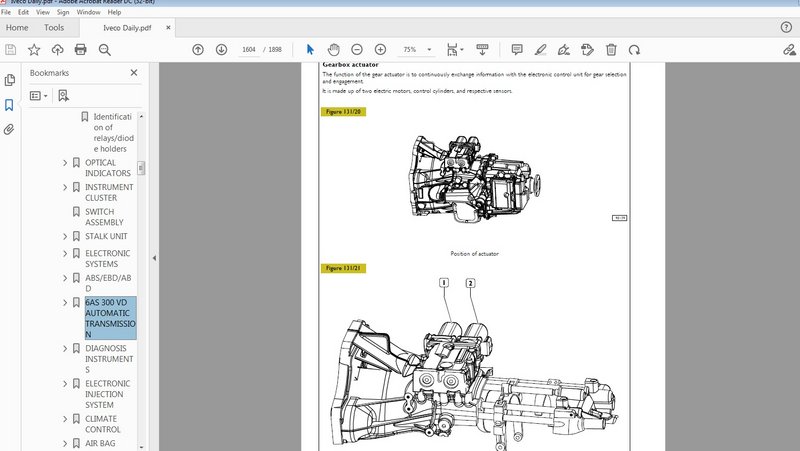Screen dimensions: 800x451
Task: Rotate the page view
Action: 634,49
